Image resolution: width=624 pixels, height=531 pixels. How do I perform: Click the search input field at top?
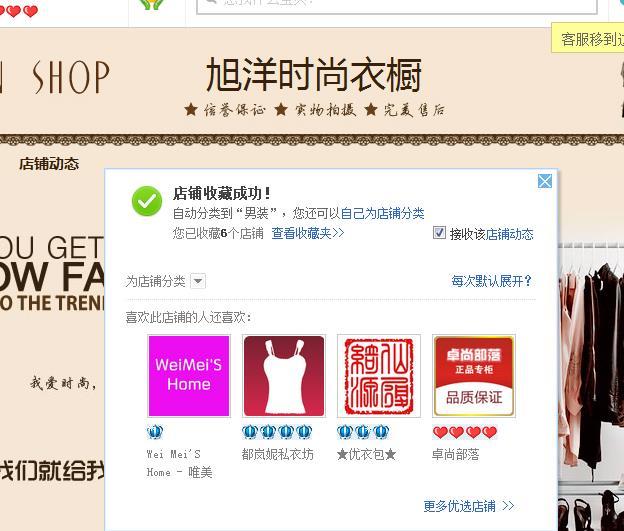tap(397, 6)
